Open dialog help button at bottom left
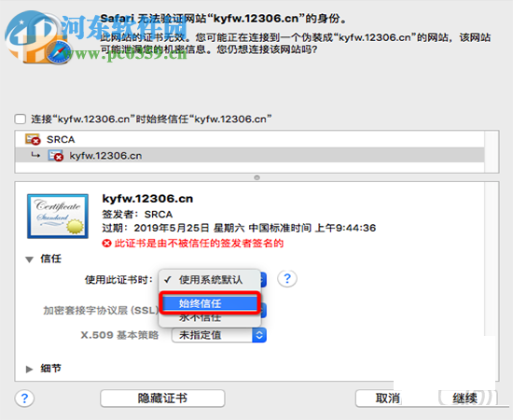 click(x=24, y=399)
